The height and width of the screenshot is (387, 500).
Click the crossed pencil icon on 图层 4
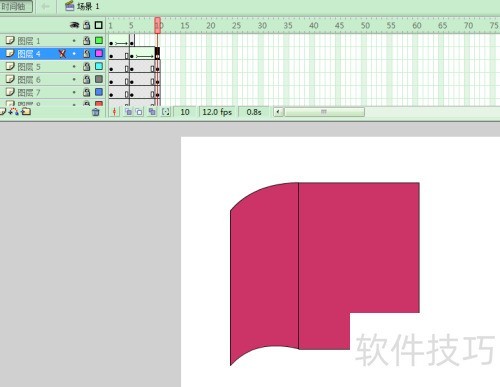click(62, 54)
